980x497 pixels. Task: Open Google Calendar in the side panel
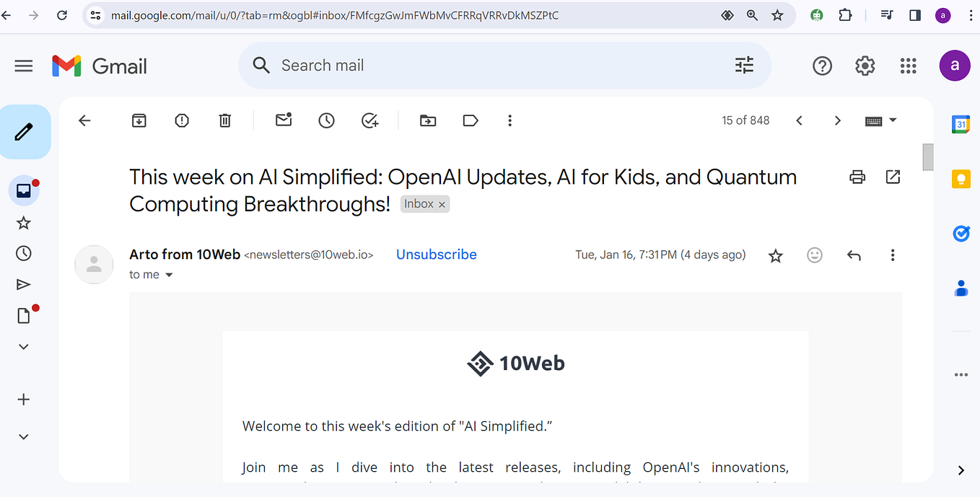tap(961, 124)
